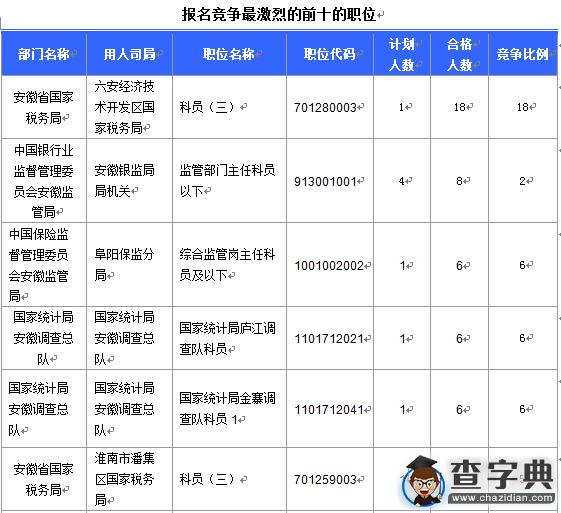561x513 pixels.
Task: Click 安徽省国家税务局 in the 701280003 row
Action: (x=43, y=107)
